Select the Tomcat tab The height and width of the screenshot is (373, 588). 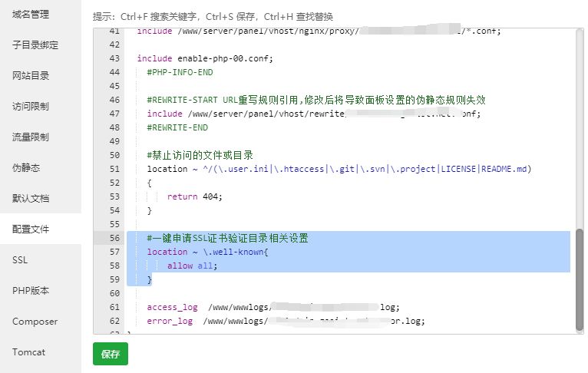click(x=28, y=352)
